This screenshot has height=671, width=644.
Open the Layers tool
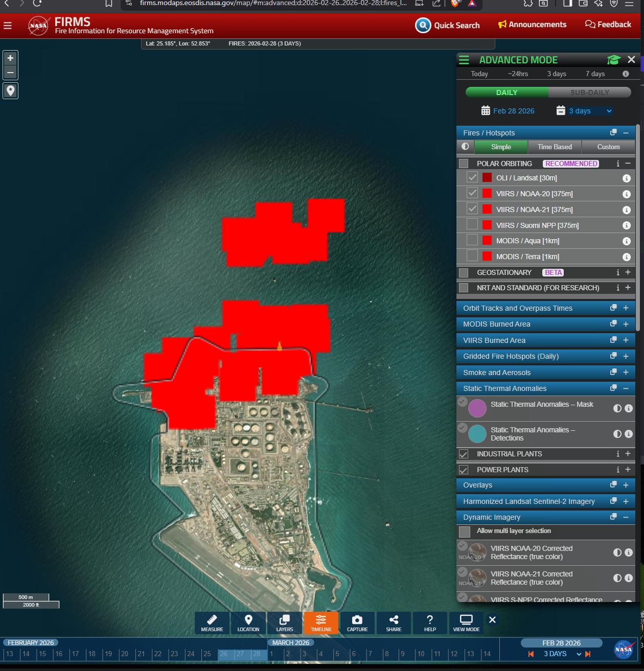coord(285,623)
